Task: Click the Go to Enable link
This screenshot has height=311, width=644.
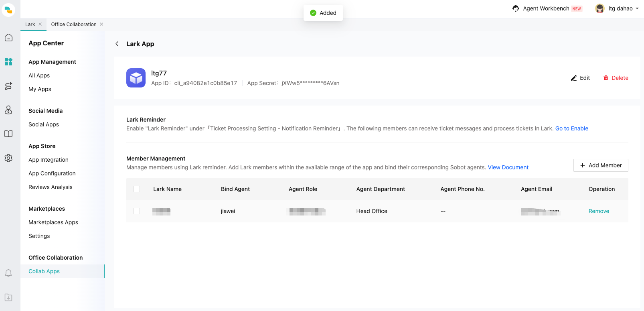Action: tap(571, 128)
